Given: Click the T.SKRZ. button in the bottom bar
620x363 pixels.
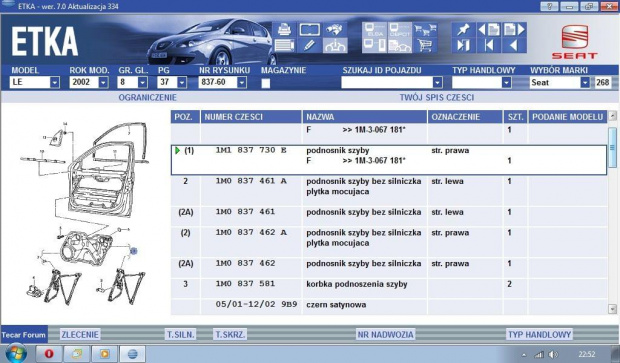Looking at the screenshot, I should [230, 335].
